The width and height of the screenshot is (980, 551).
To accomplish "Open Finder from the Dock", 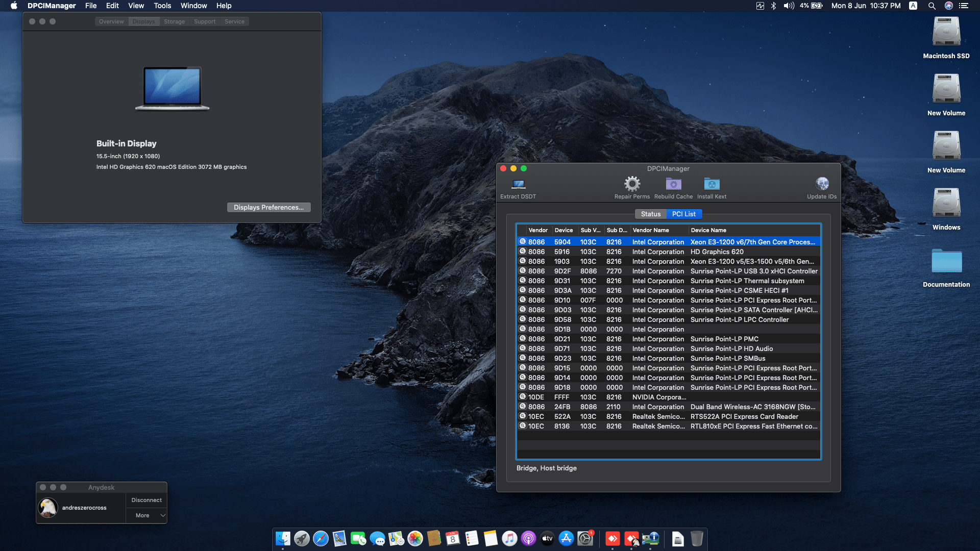I will [x=283, y=538].
